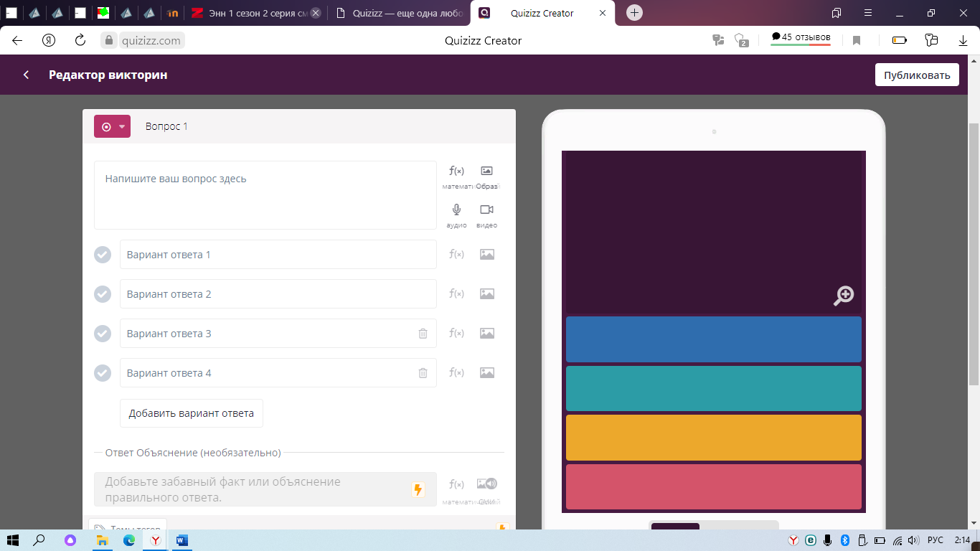The width and height of the screenshot is (980, 551).
Task: Open Word from taskbar
Action: pyautogui.click(x=182, y=540)
